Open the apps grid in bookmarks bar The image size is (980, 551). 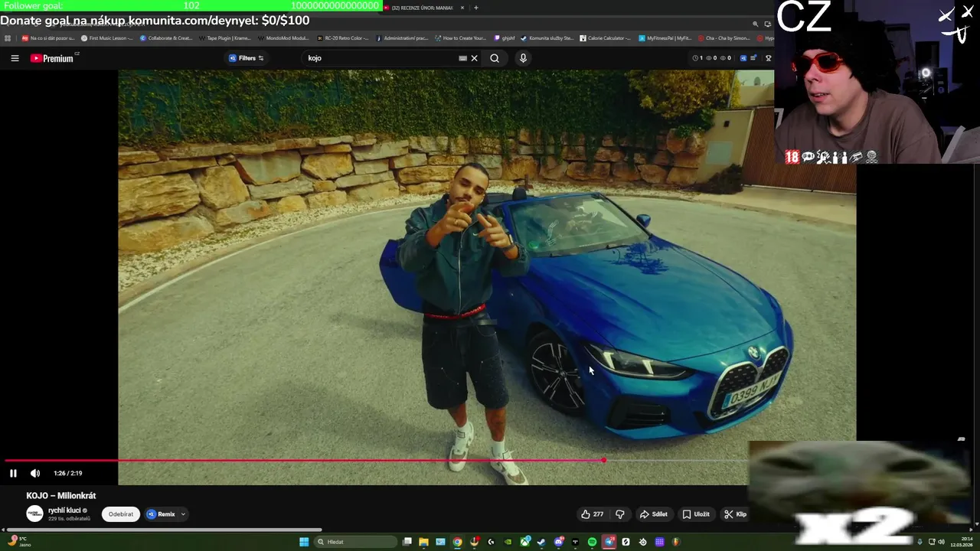pyautogui.click(x=8, y=37)
